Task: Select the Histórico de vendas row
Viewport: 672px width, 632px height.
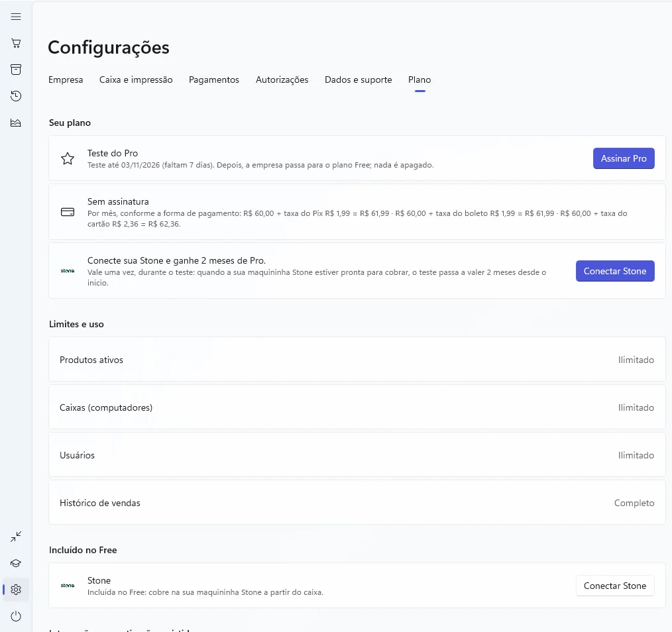Action: [x=357, y=503]
